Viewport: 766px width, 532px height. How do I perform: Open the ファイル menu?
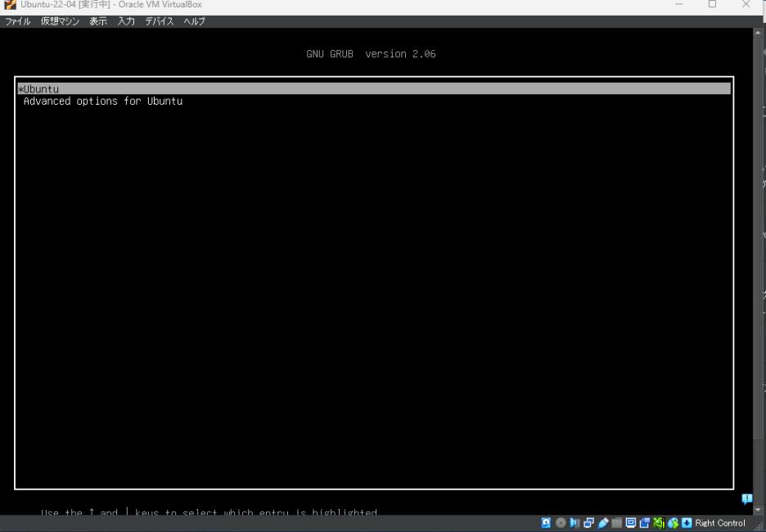(17, 21)
